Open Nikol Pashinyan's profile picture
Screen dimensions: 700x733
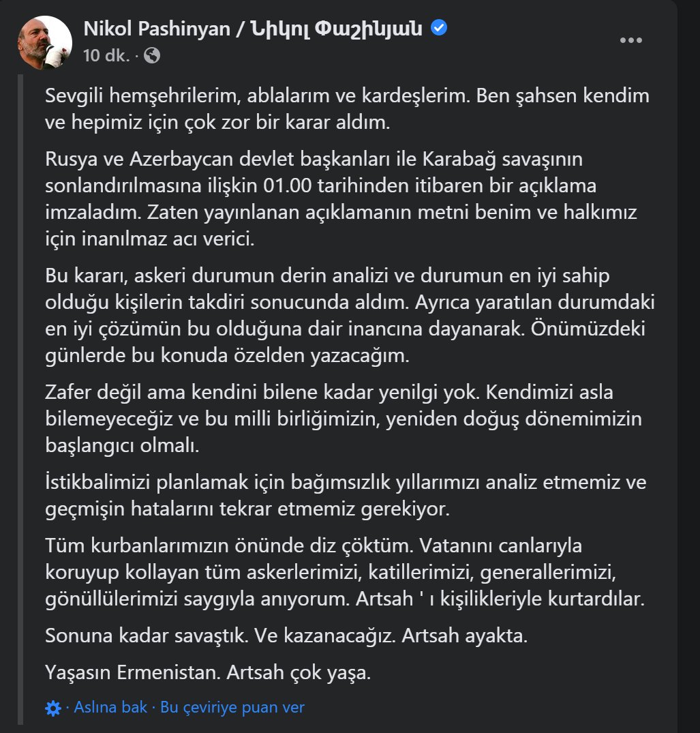coord(45,42)
